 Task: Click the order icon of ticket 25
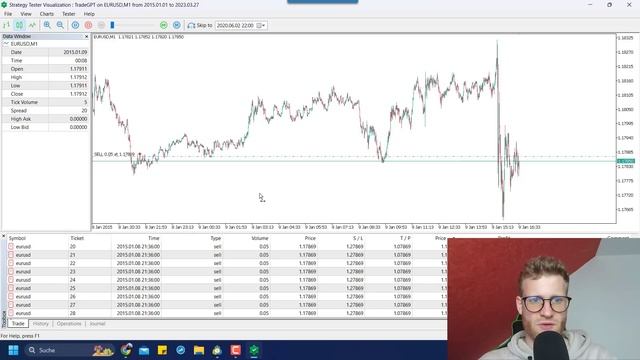(x=11, y=288)
